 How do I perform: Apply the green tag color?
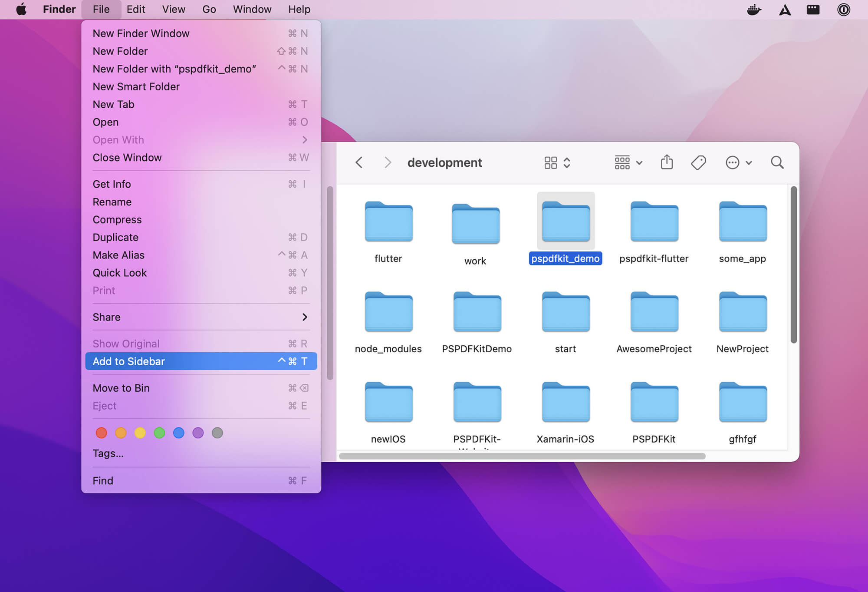coord(159,433)
